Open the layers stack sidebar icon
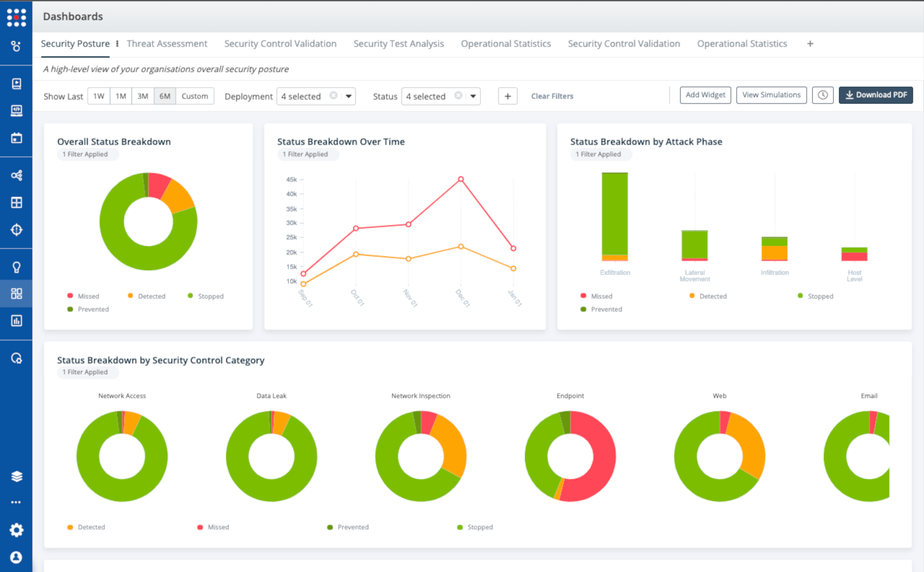Viewport: 924px width, 572px height. tap(16, 476)
